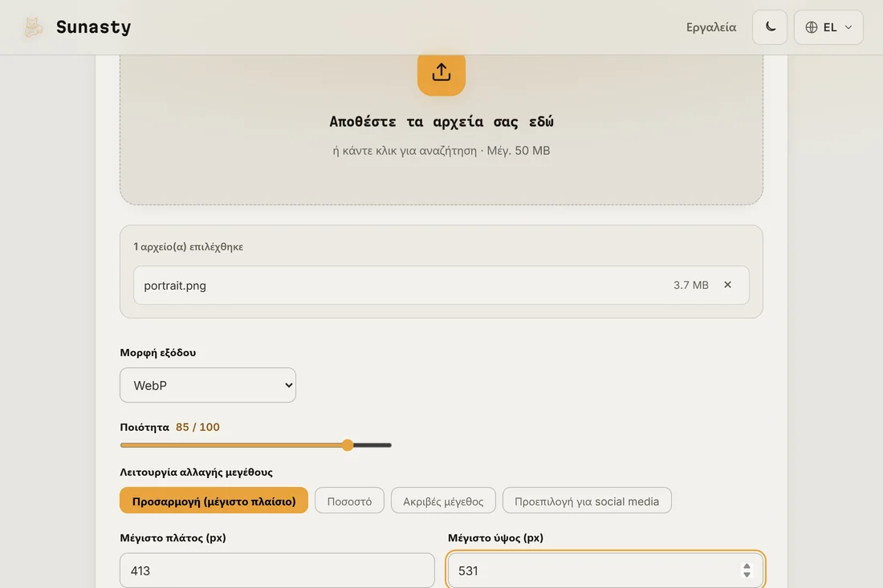Select Προεπιλογή για social media mode
883x588 pixels.
[x=587, y=501]
